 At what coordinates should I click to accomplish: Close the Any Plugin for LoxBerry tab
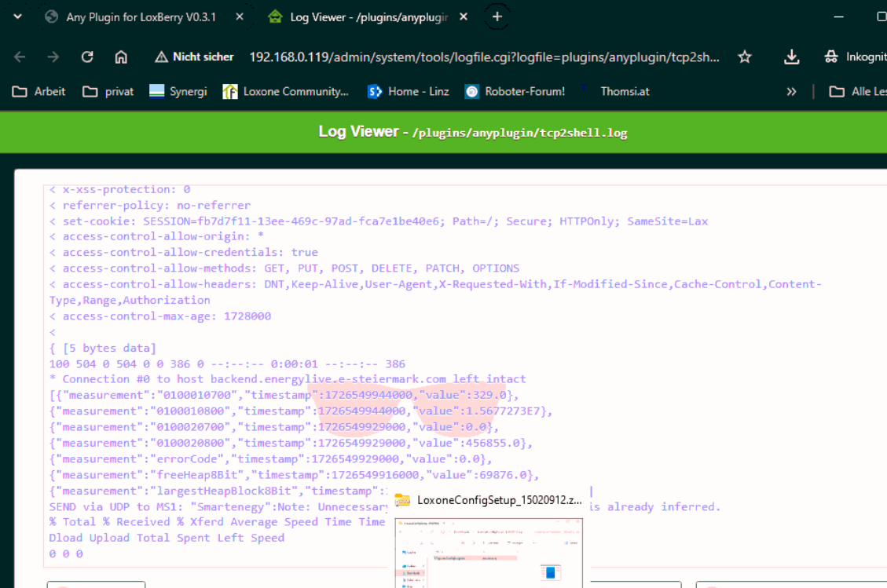click(240, 17)
